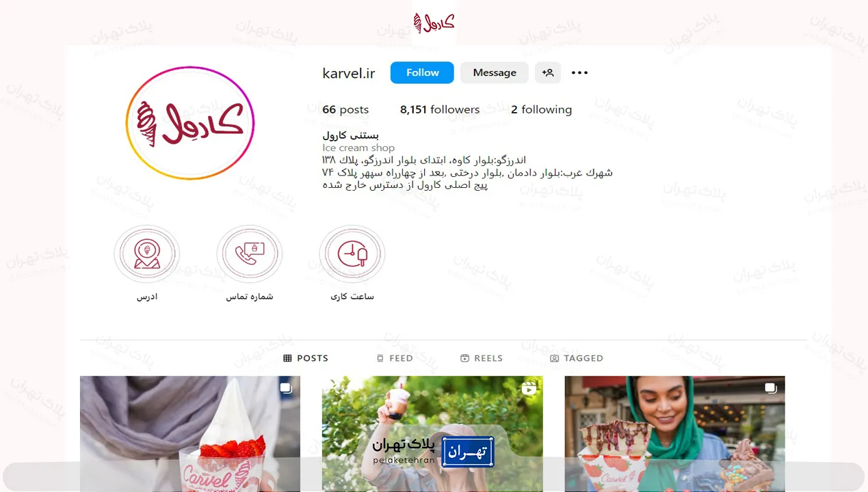This screenshot has height=492, width=868.
Task: Open the reel of woman drinking outdoors
Action: pos(432,434)
